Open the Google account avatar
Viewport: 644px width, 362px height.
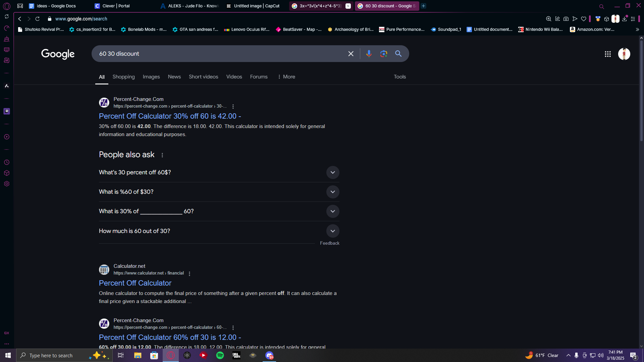point(624,54)
